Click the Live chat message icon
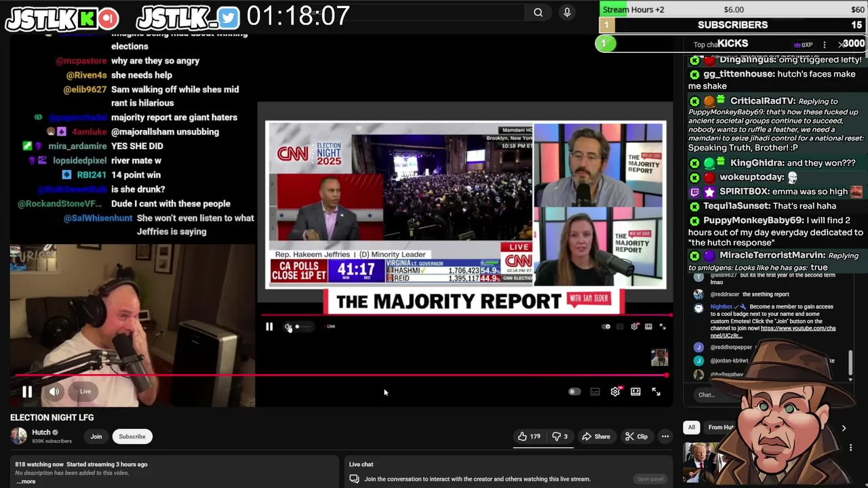This screenshot has height=488, width=868. tap(354, 479)
